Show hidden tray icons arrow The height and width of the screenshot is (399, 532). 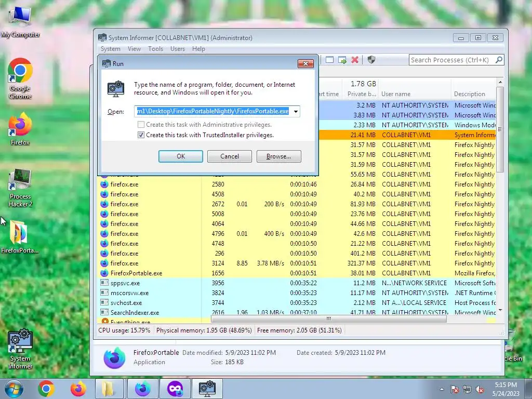point(442,389)
